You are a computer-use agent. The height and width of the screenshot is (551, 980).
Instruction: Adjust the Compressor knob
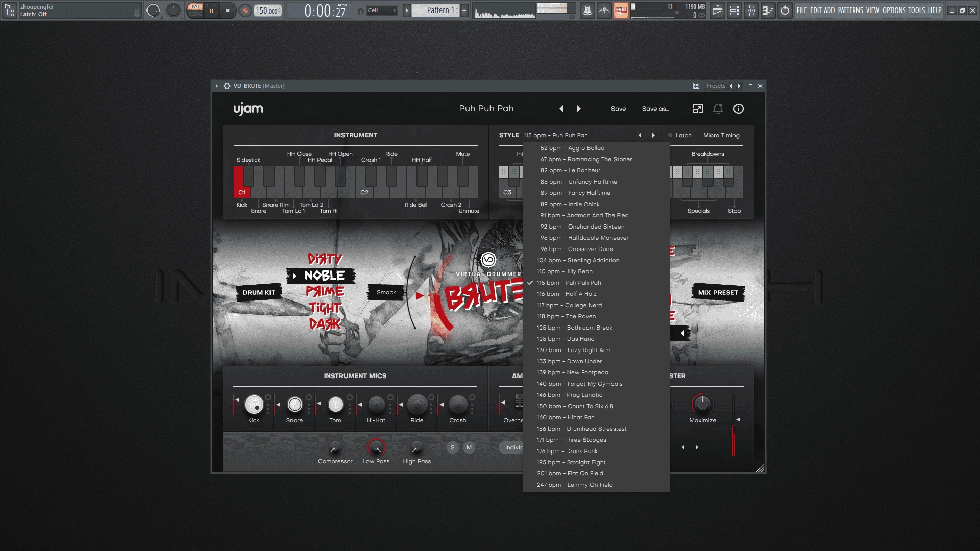coord(335,447)
